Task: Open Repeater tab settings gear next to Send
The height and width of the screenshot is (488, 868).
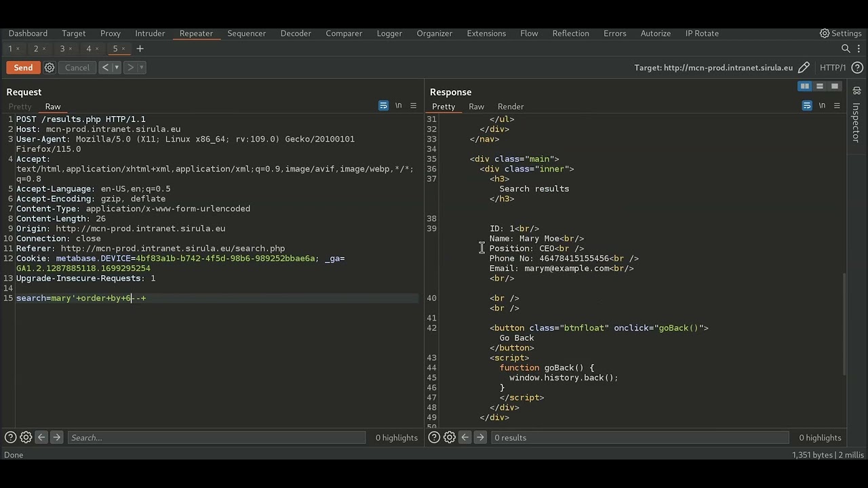Action: (50, 68)
